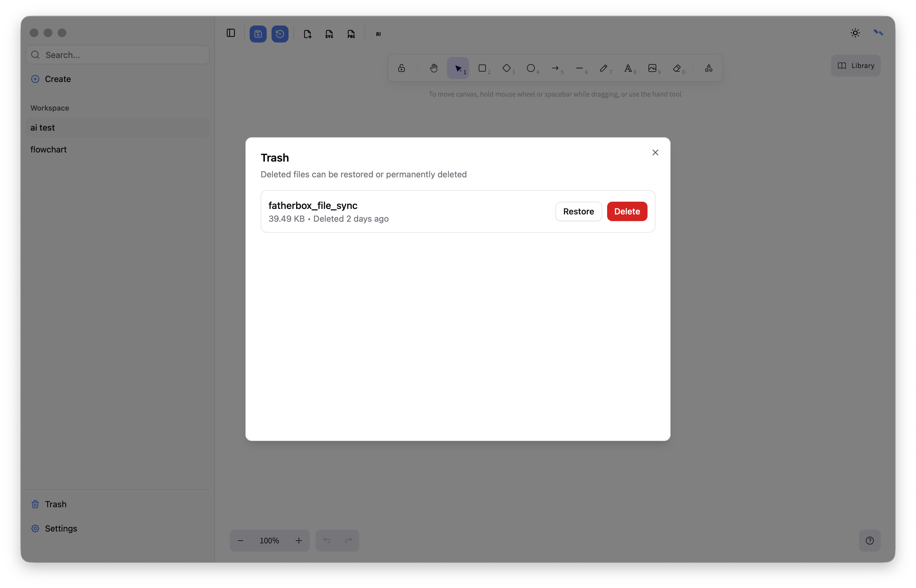Select the Pencil draw tool
This screenshot has width=916, height=588.
604,68
